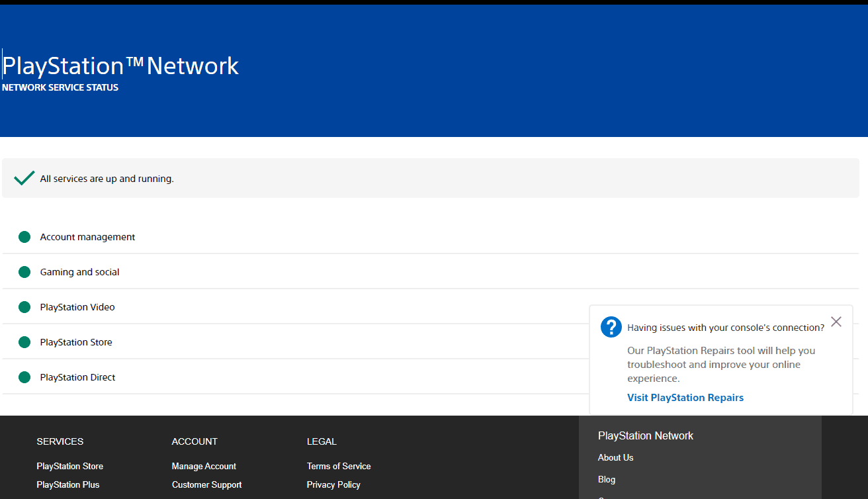Open the PlayStation Store footer link

pyautogui.click(x=69, y=466)
